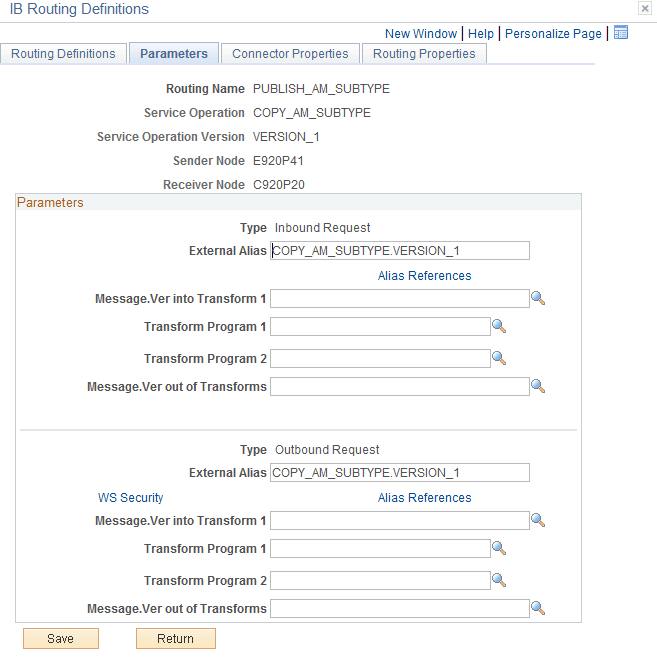Open lookup for Inbound Message.Ver out of Transforms
Screen dimensions: 657x657
point(538,386)
